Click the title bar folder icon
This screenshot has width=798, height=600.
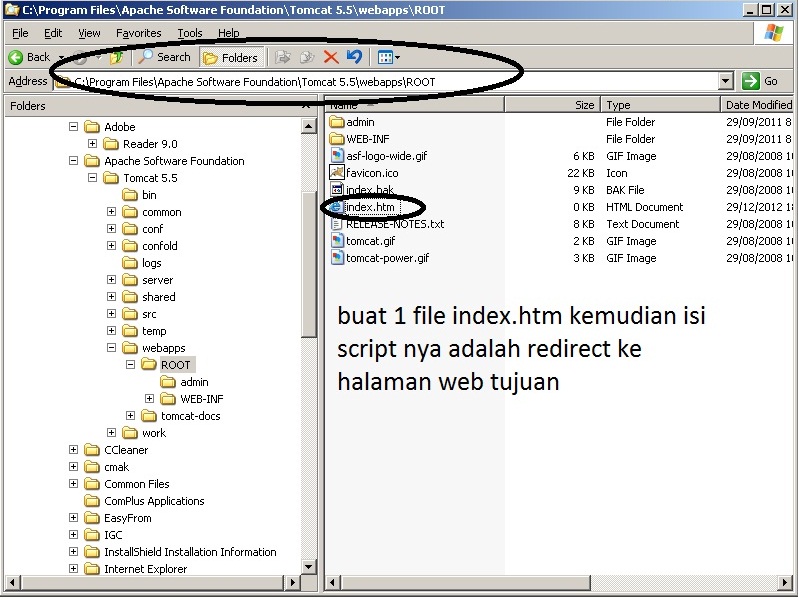[x=12, y=9]
